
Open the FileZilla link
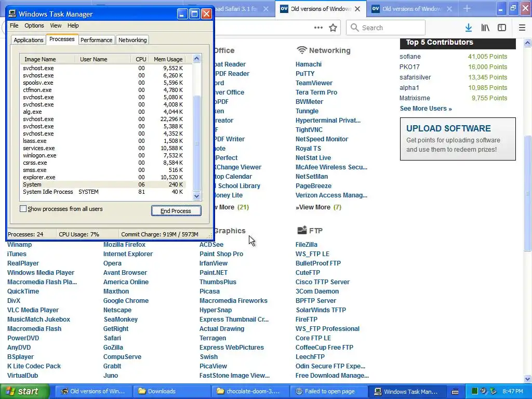coord(307,245)
